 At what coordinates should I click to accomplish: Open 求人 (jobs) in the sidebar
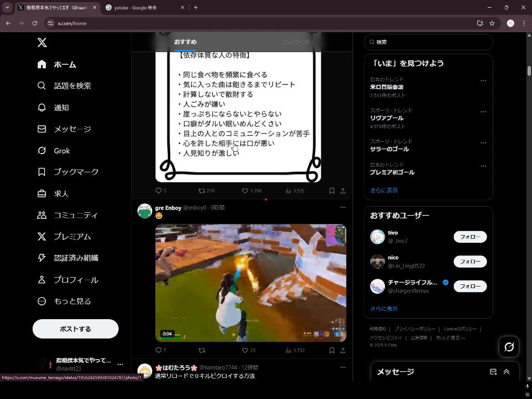[53, 193]
